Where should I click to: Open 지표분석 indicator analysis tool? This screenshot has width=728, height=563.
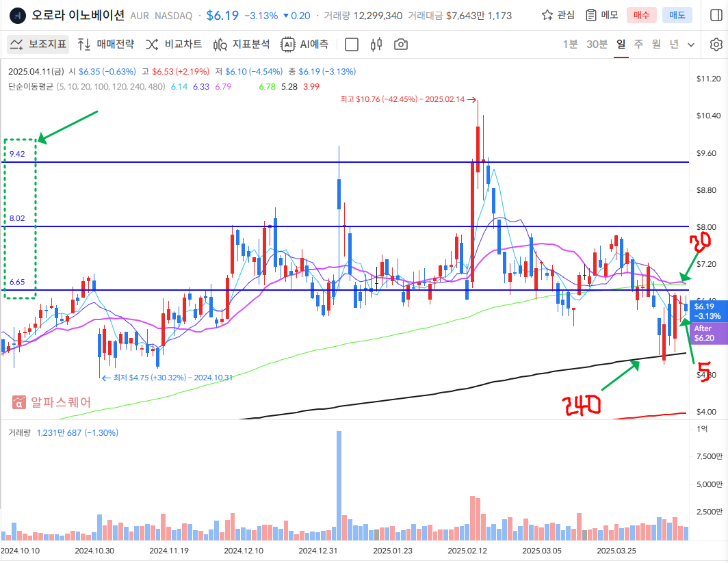[242, 44]
